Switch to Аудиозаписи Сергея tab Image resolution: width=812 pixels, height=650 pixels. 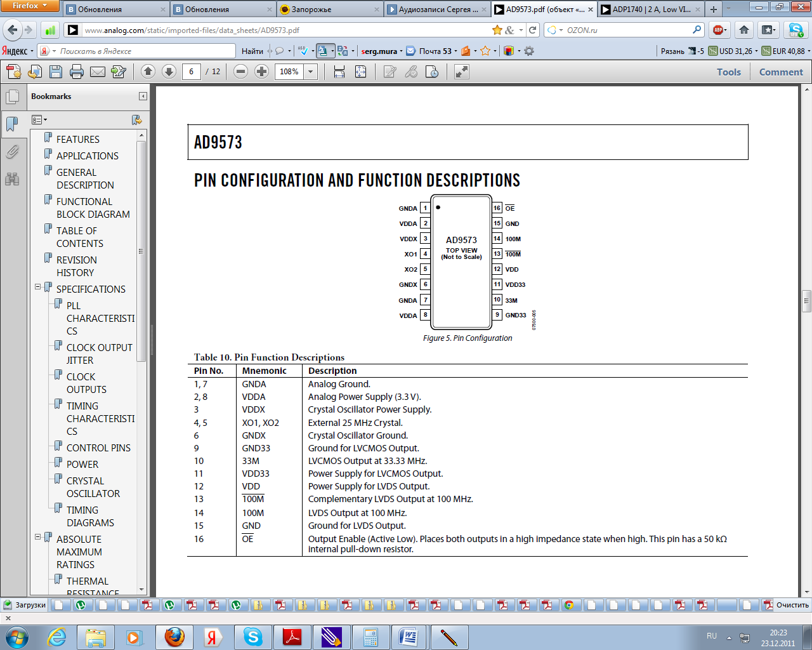437,10
